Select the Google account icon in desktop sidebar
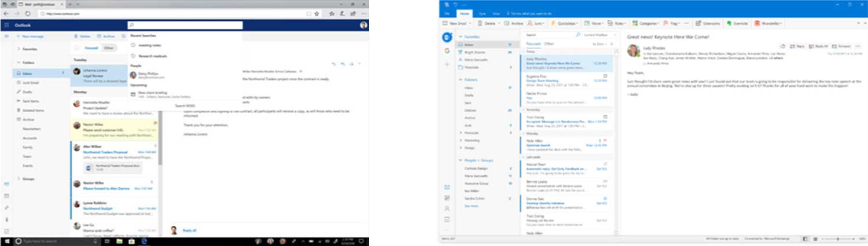Image resolution: width=868 pixels, height=246 pixels. pyautogui.click(x=447, y=50)
